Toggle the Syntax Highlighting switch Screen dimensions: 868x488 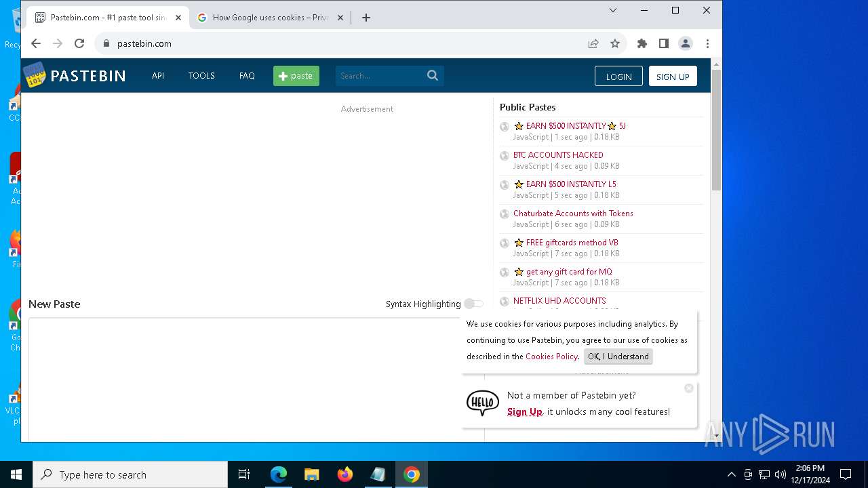(474, 304)
